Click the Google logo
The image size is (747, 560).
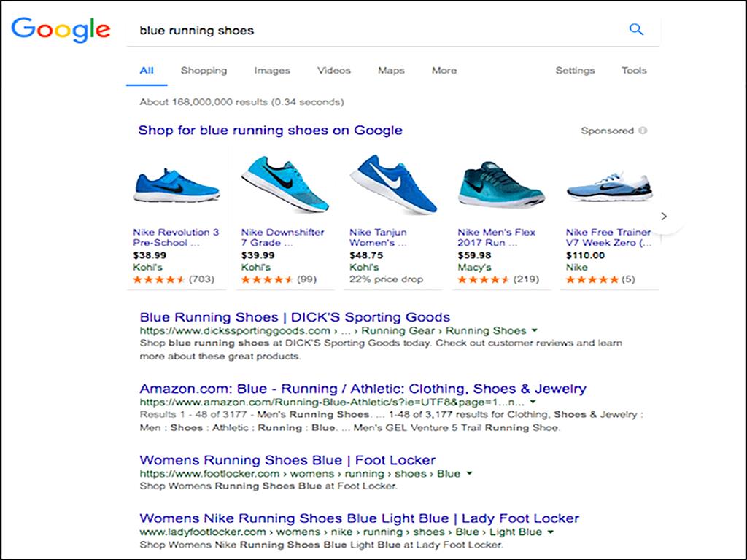61,30
